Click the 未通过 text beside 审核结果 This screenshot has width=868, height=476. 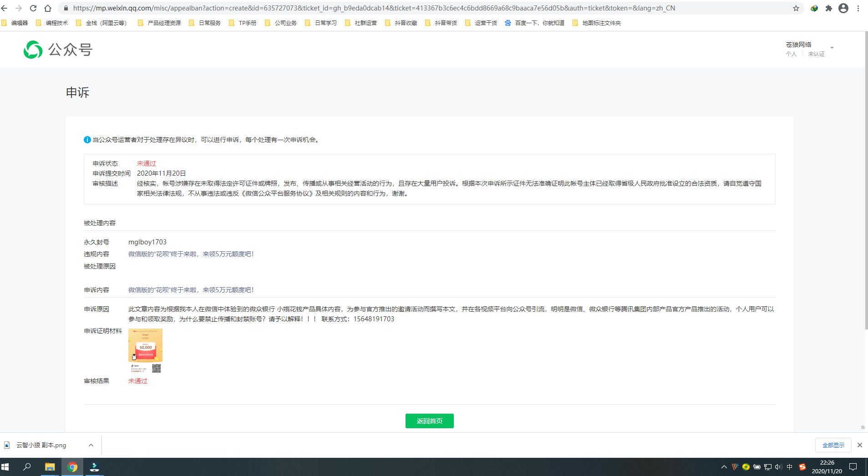tap(138, 381)
